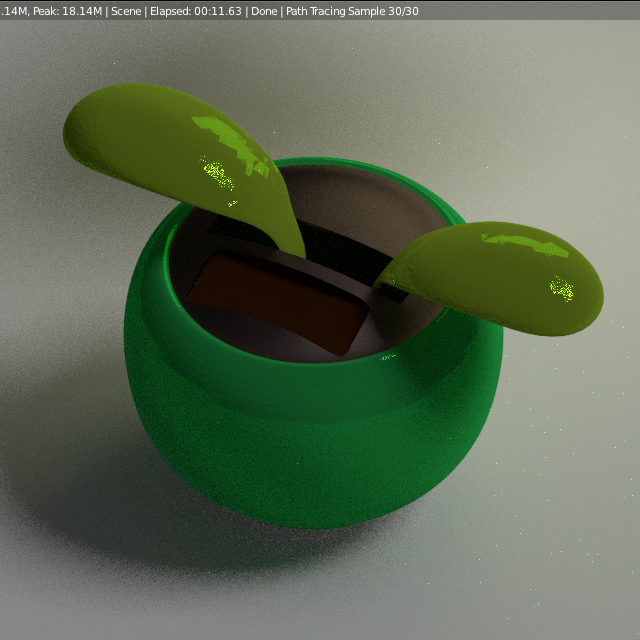This screenshot has width=640, height=640.
Task: Click the "Elapsed: 00:11.63" render time
Action: [196, 11]
